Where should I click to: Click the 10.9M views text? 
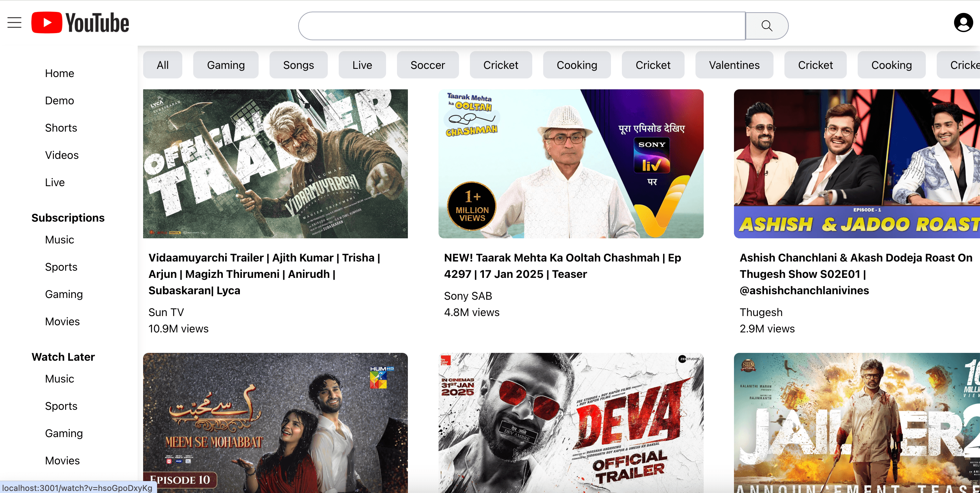coord(179,329)
